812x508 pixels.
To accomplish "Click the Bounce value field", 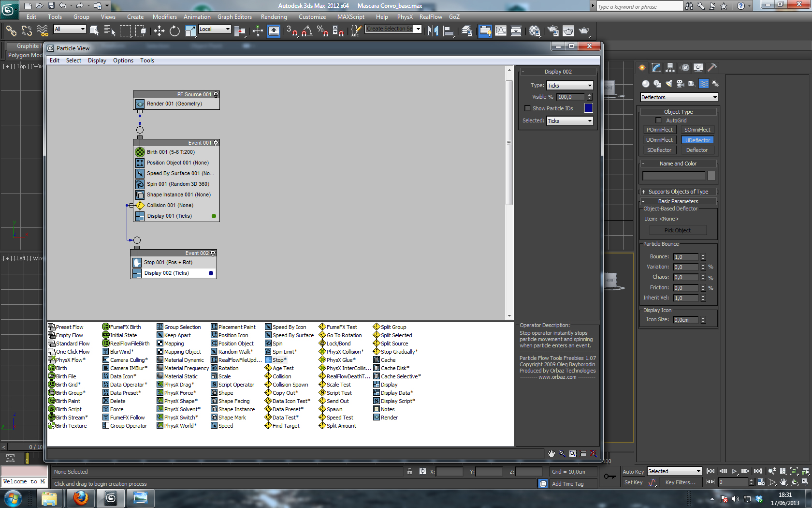I will click(686, 257).
